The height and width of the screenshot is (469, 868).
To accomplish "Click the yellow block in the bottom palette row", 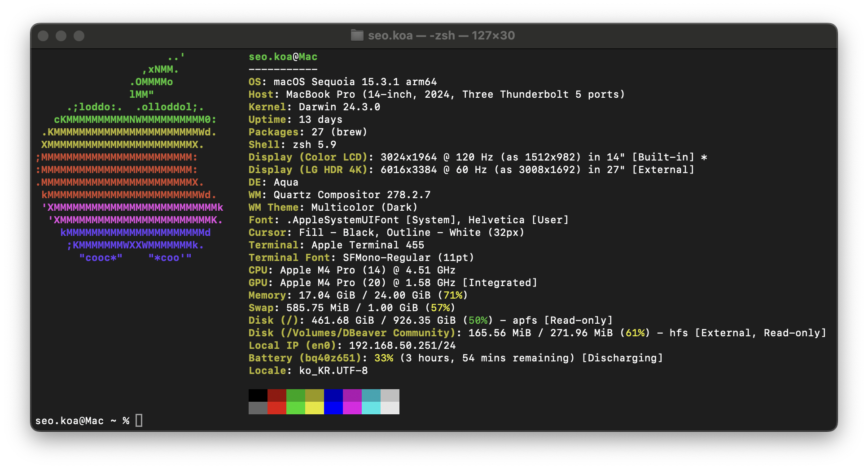I will [x=315, y=408].
